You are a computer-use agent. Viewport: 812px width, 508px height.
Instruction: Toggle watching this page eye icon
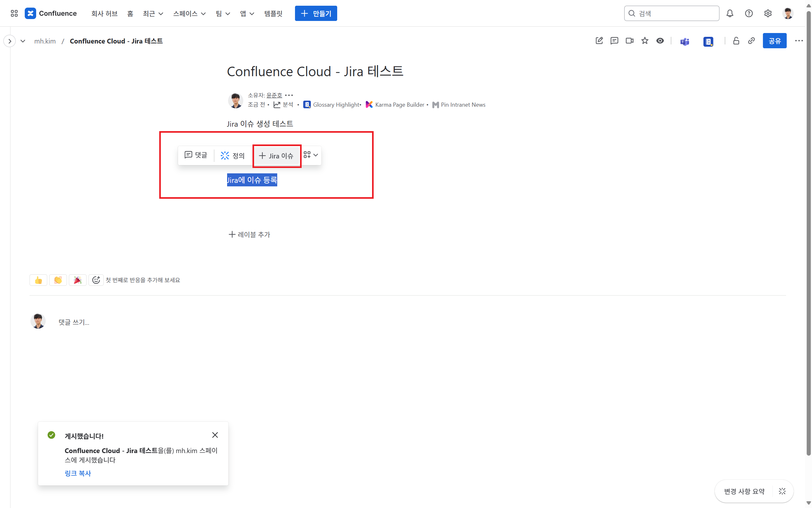[x=660, y=41]
